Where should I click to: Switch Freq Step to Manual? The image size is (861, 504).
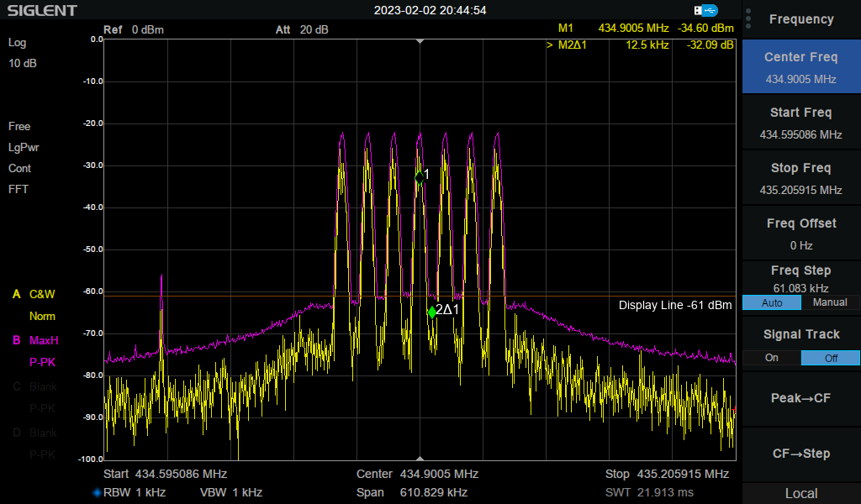830,302
